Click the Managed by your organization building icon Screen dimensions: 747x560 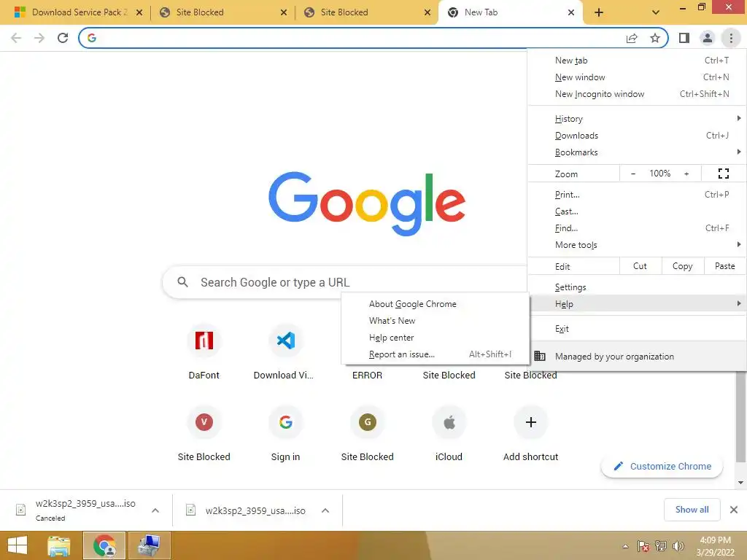coord(540,356)
